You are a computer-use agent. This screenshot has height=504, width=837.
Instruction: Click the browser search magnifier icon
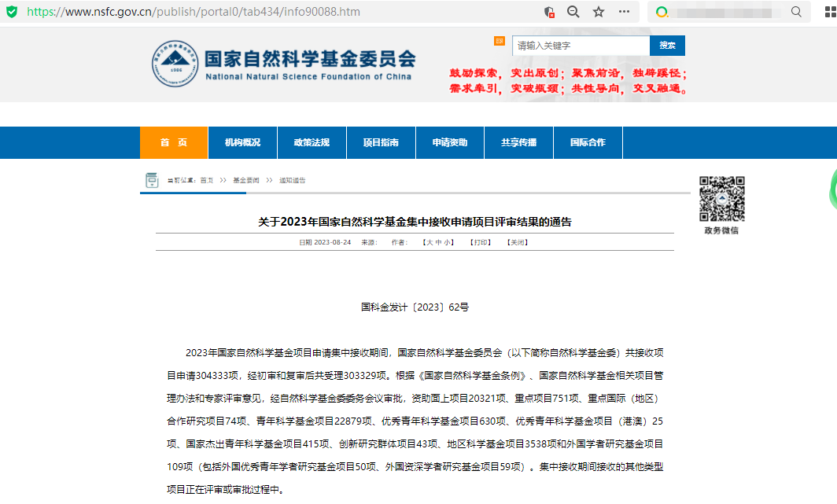(x=796, y=12)
